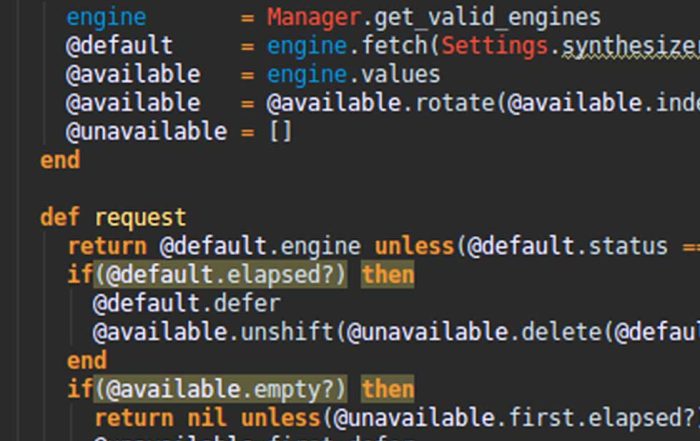Click the 'then' after @available.empty?

click(x=388, y=388)
